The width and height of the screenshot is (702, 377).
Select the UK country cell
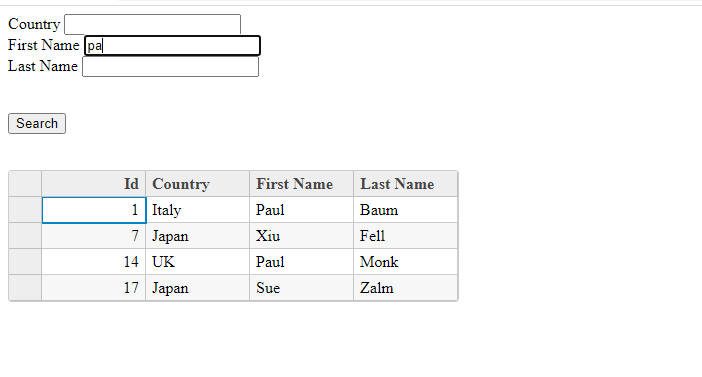point(197,262)
